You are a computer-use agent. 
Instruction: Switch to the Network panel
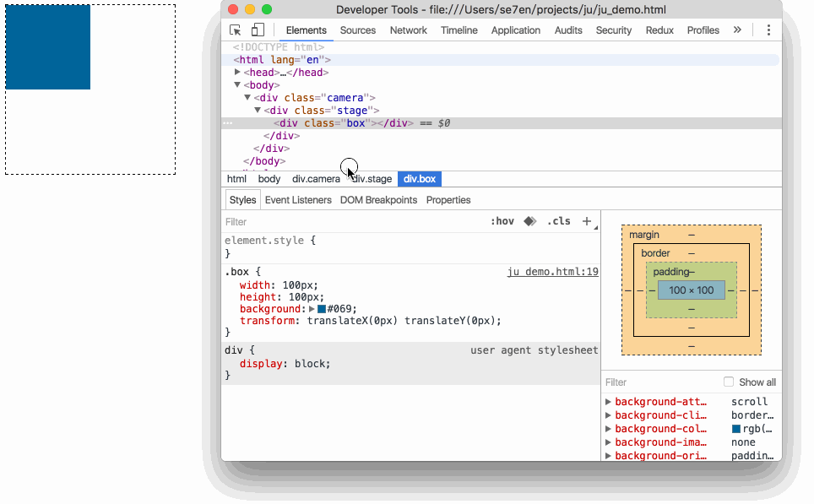(408, 30)
